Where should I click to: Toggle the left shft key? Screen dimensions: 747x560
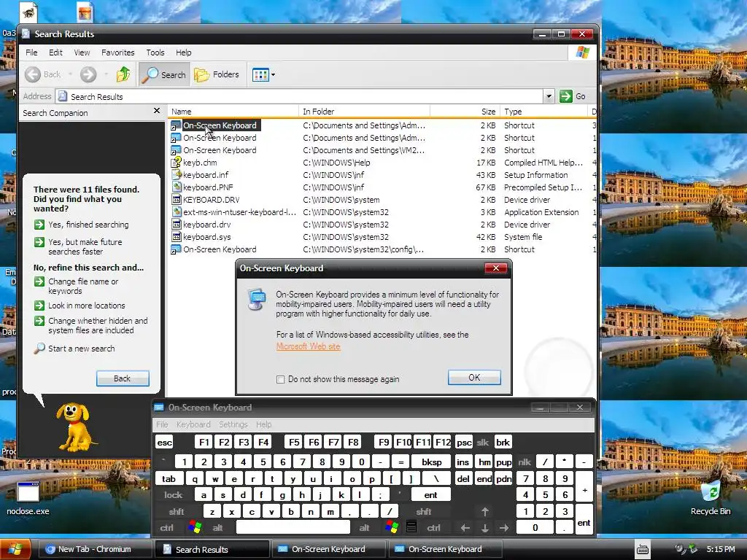(177, 511)
